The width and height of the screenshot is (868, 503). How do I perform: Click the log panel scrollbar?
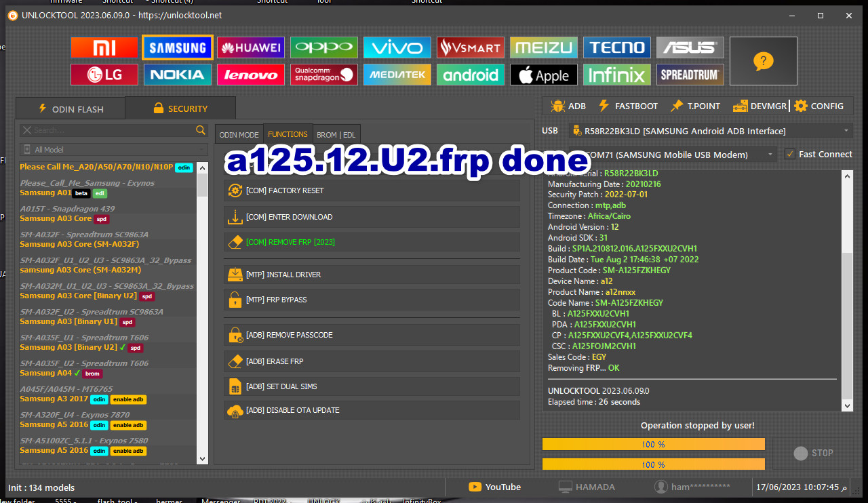(x=847, y=290)
